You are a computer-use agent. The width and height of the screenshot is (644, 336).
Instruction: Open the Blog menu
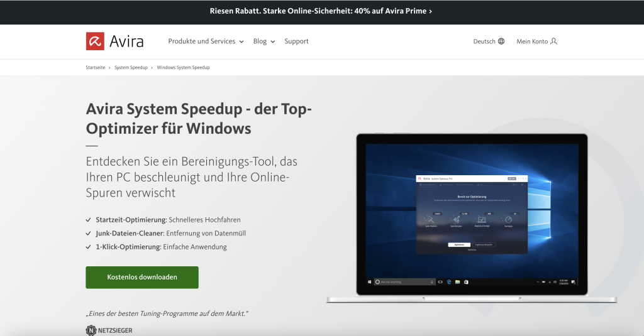[x=260, y=41]
